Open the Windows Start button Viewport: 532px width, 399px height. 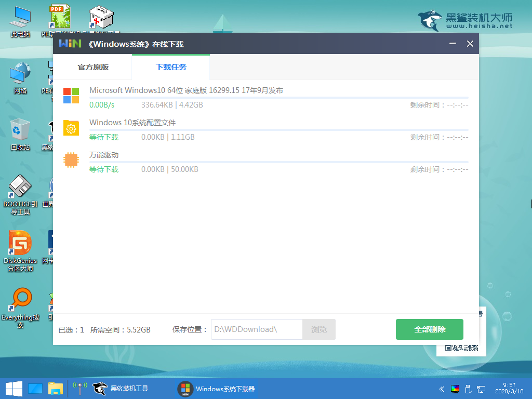14,389
